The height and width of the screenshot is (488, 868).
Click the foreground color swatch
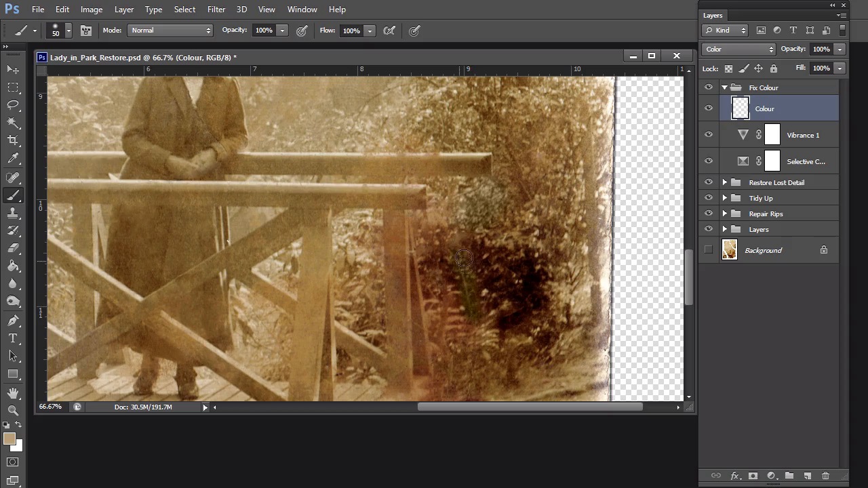pyautogui.click(x=9, y=439)
